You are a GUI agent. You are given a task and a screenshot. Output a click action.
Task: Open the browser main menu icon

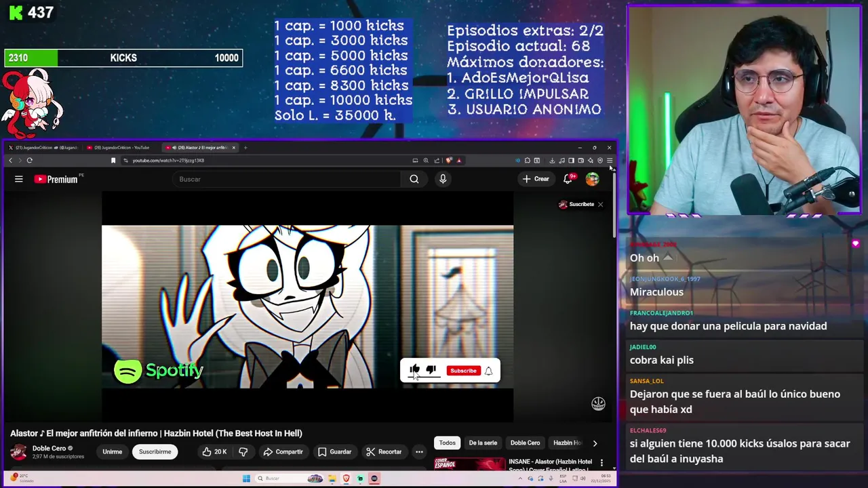click(x=610, y=161)
